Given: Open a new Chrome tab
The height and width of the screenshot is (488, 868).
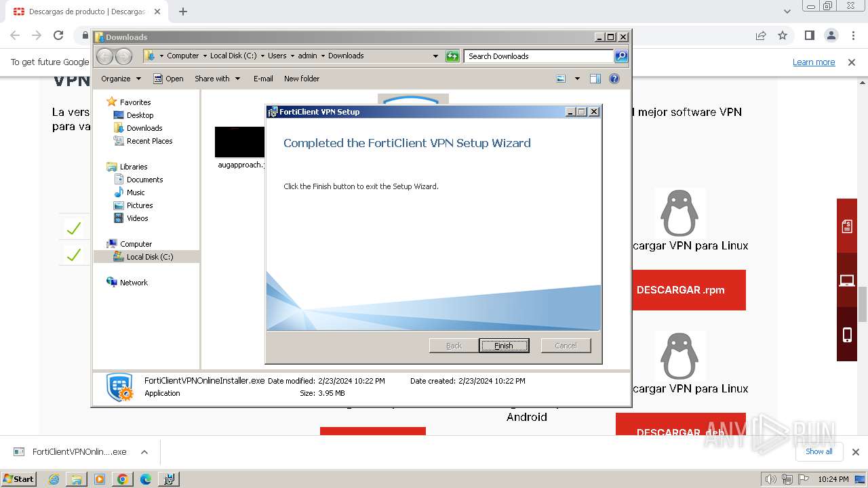Looking at the screenshot, I should (183, 12).
